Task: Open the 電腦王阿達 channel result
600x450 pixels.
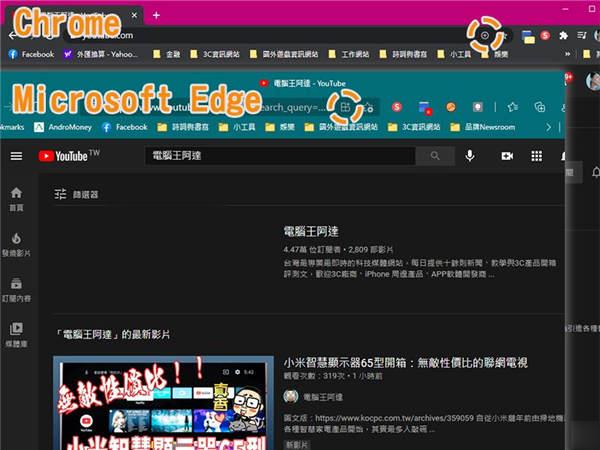Action: tap(311, 232)
